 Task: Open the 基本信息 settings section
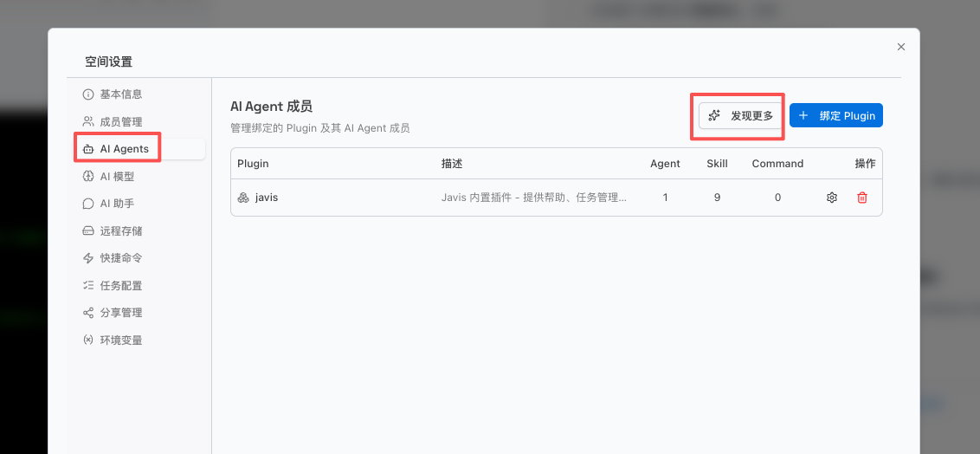pos(121,94)
